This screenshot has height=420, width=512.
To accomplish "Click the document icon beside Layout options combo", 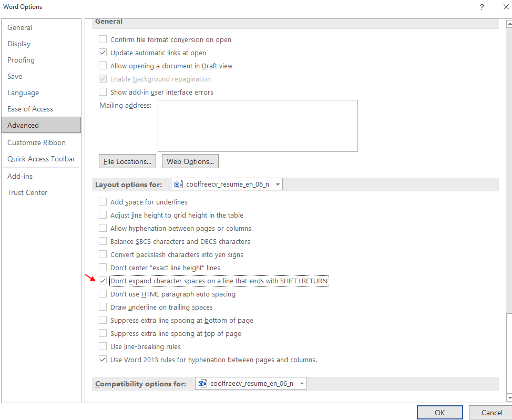I will point(179,184).
